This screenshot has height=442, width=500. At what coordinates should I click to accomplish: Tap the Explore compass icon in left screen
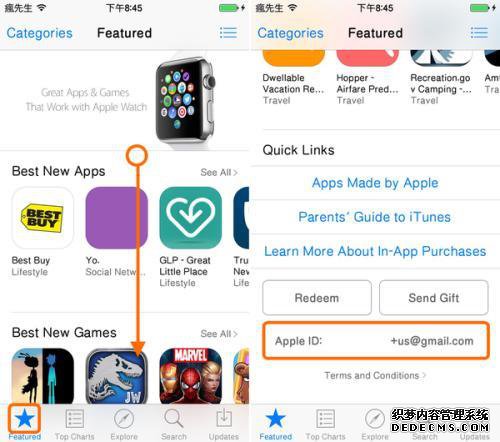124,423
